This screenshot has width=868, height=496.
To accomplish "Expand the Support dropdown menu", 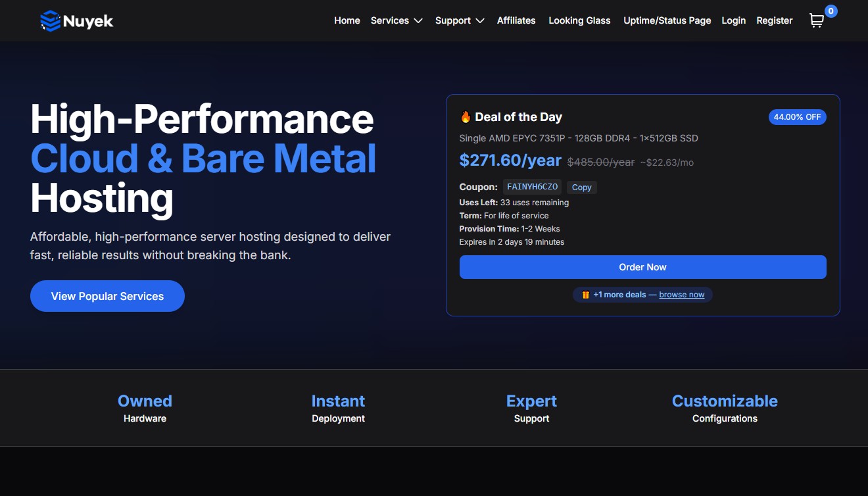I will pos(460,20).
